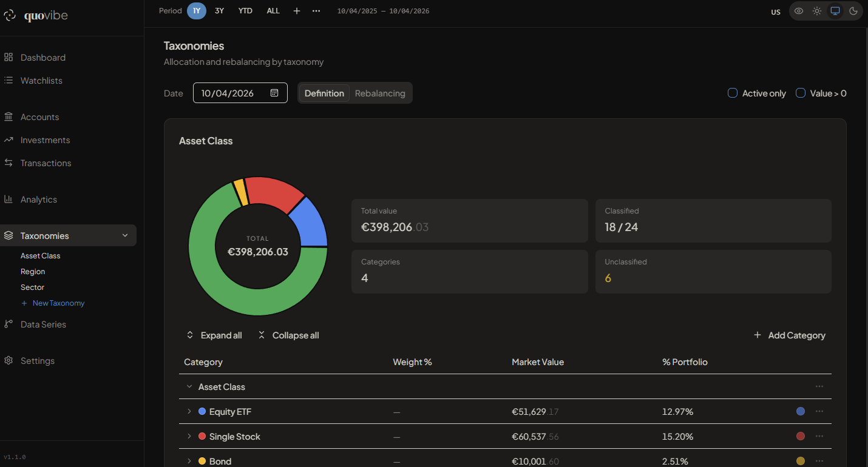Expand the Equity ETF row

(x=189, y=412)
